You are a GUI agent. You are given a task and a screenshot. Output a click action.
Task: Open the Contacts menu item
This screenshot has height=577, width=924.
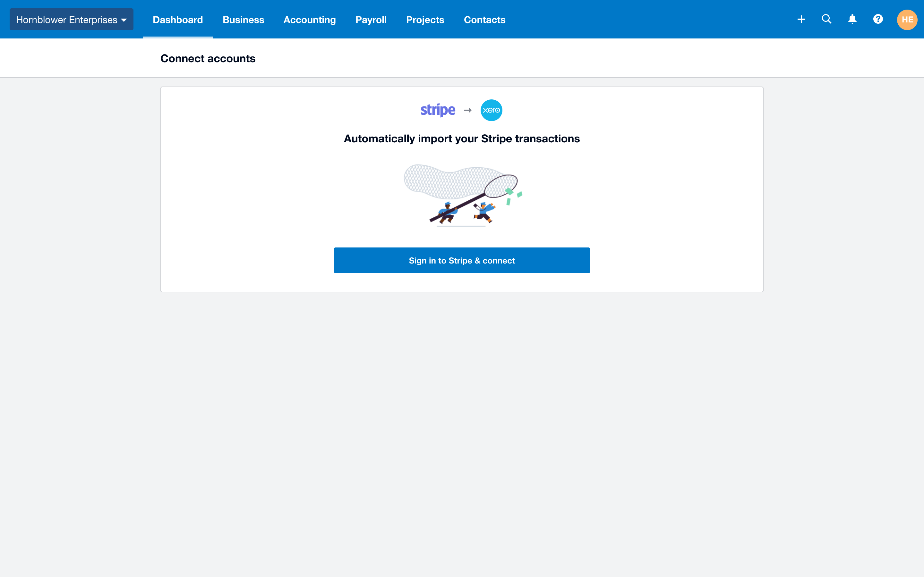(x=484, y=19)
